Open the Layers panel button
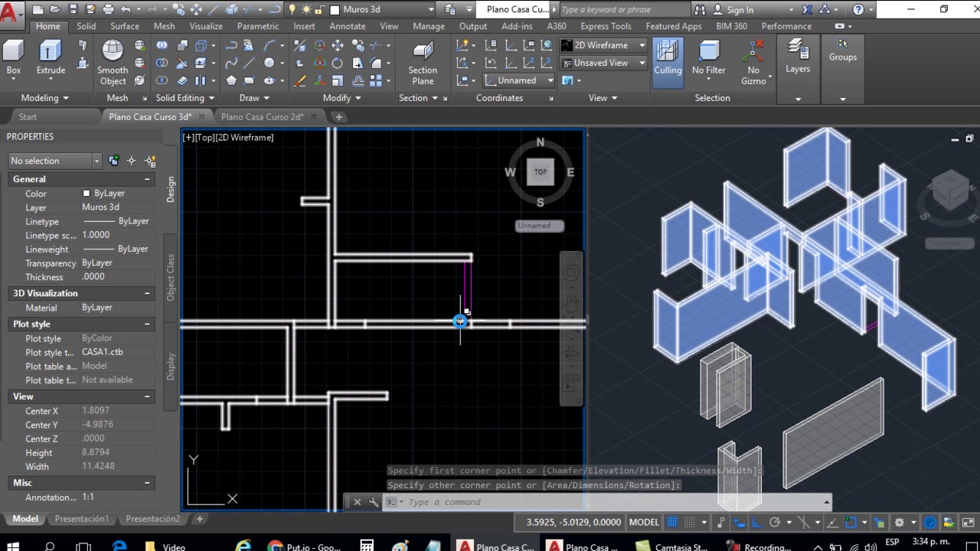The image size is (980, 551). coord(798,58)
